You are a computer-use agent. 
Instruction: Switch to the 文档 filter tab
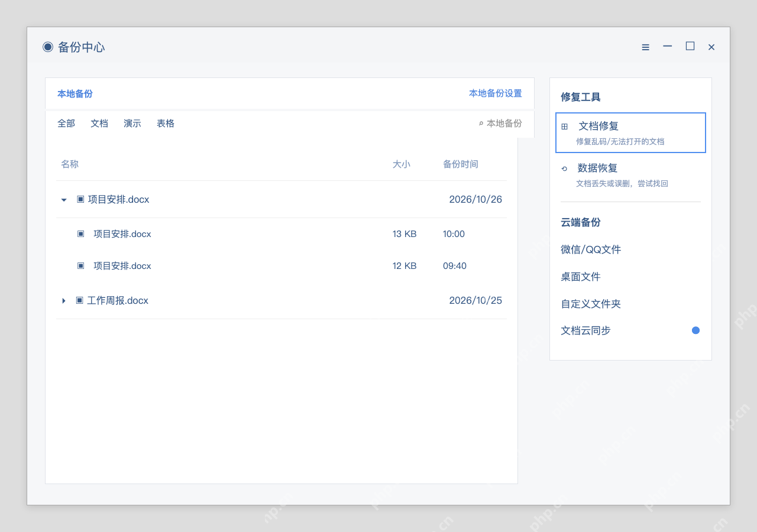click(99, 124)
